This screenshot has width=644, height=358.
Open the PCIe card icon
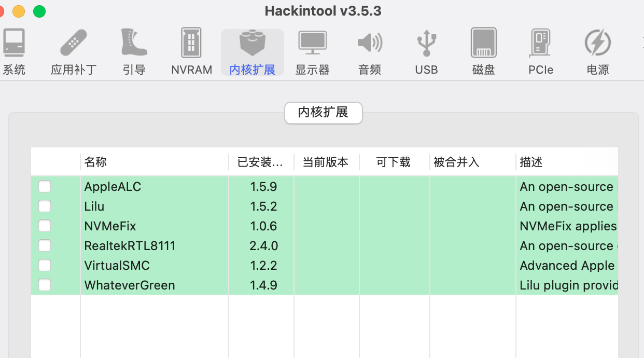[x=541, y=52]
